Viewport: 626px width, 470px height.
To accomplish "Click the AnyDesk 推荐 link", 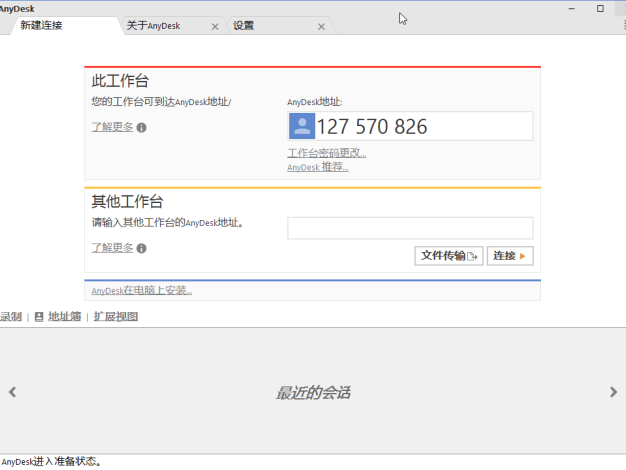I will pos(318,167).
